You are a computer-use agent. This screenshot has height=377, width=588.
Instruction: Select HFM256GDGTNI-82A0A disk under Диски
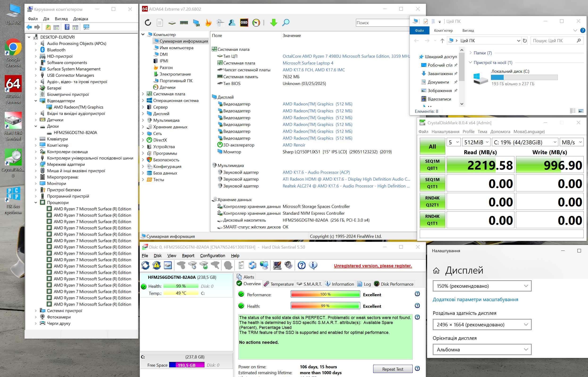coord(75,132)
